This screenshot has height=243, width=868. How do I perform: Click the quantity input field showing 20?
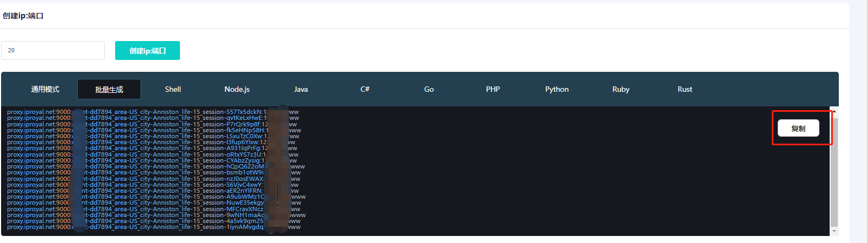pyautogui.click(x=53, y=50)
